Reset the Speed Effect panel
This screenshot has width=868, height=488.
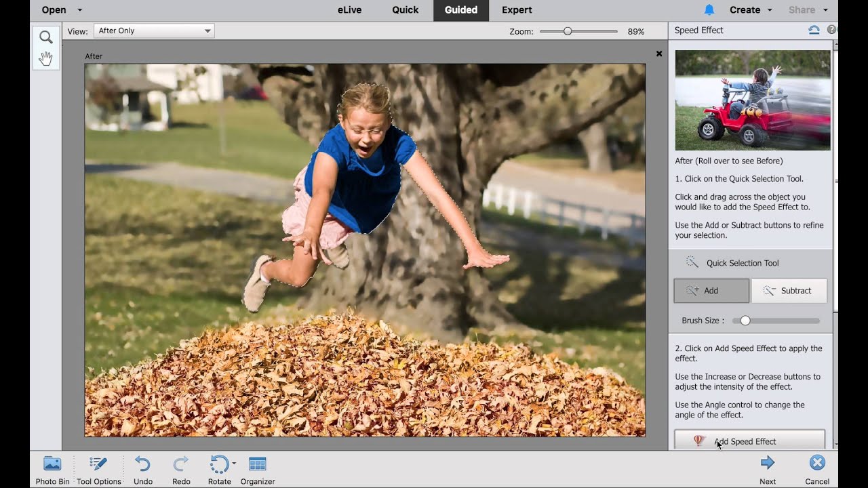coord(814,30)
